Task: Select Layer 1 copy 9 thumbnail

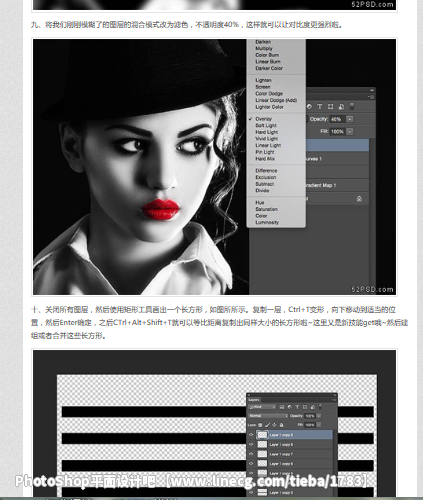Action: (262, 435)
